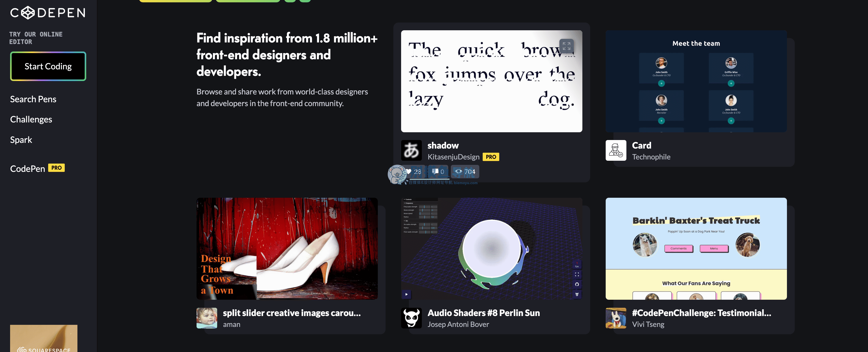Click Menu button in Treat Truck preview
Image resolution: width=868 pixels, height=352 pixels.
714,248
